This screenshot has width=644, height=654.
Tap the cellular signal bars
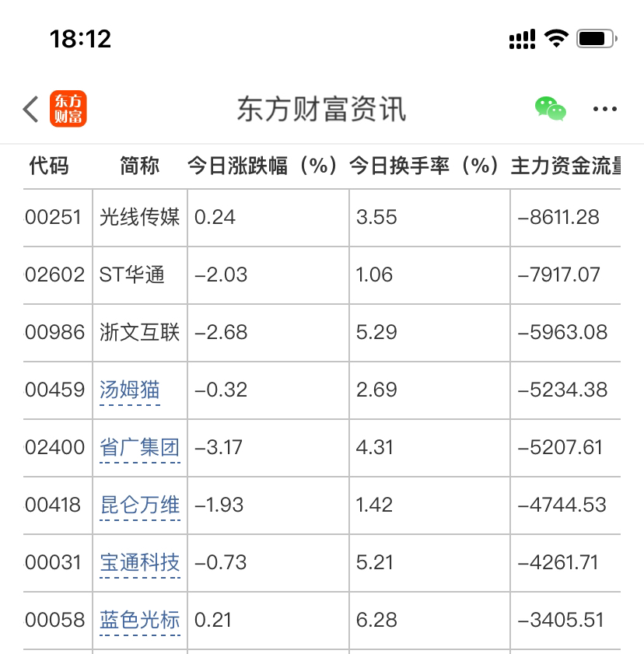coord(522,39)
